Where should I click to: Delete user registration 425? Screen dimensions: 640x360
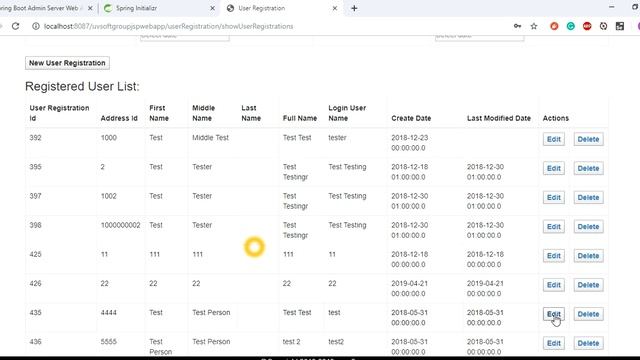point(588,256)
